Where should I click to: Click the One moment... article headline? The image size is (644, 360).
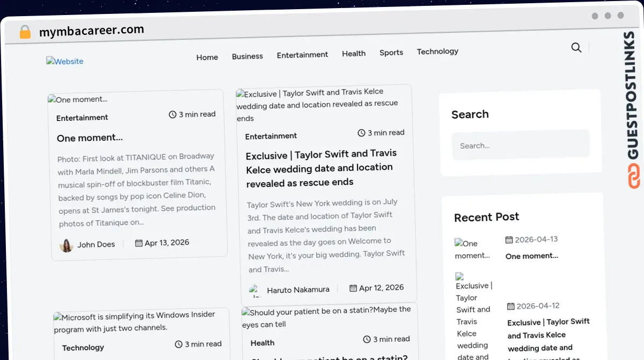click(90, 138)
